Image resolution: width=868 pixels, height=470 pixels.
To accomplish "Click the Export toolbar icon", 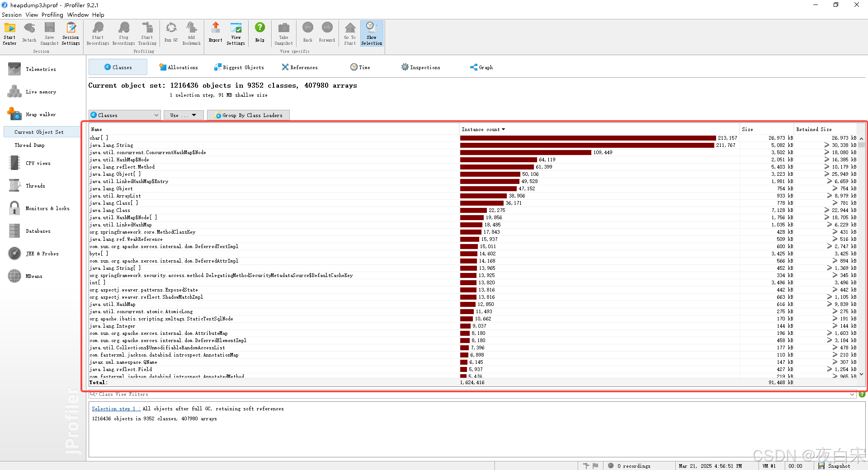I will point(216,33).
